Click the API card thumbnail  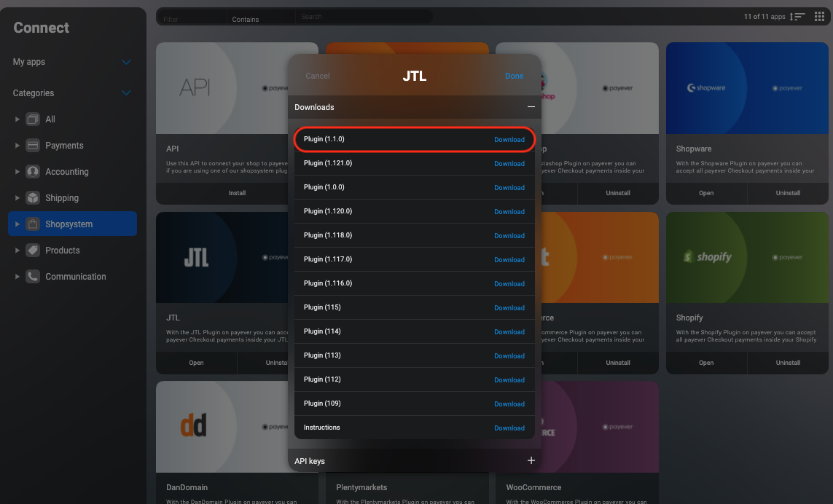[222, 88]
